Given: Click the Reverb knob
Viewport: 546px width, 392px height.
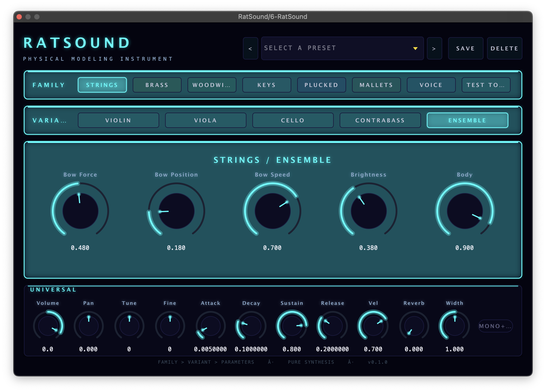Looking at the screenshot, I should pos(414,326).
